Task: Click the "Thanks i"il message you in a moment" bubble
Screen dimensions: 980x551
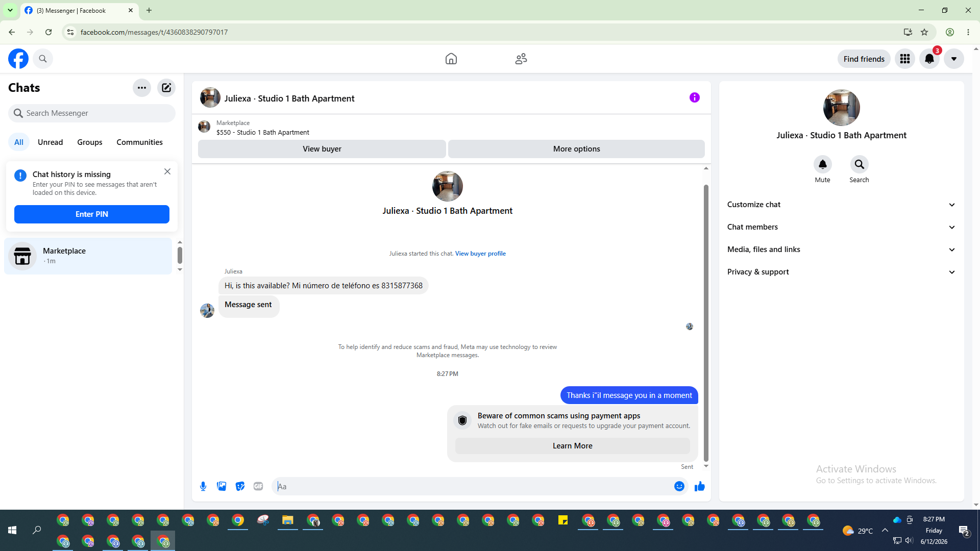Action: pyautogui.click(x=629, y=395)
